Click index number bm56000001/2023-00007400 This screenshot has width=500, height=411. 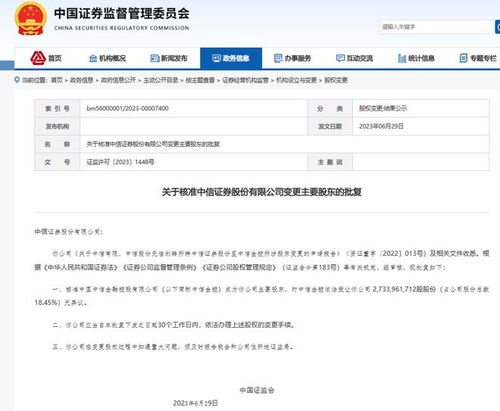128,108
